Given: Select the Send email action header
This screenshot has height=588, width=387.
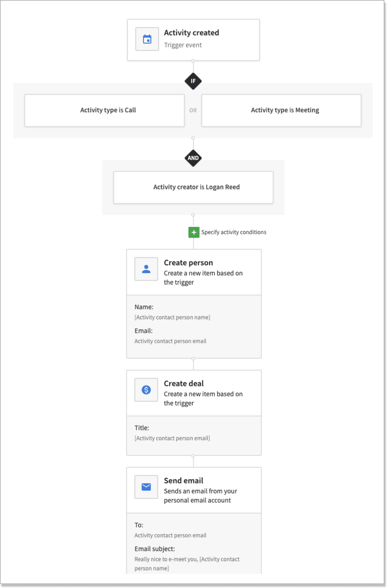Looking at the screenshot, I should click(194, 490).
